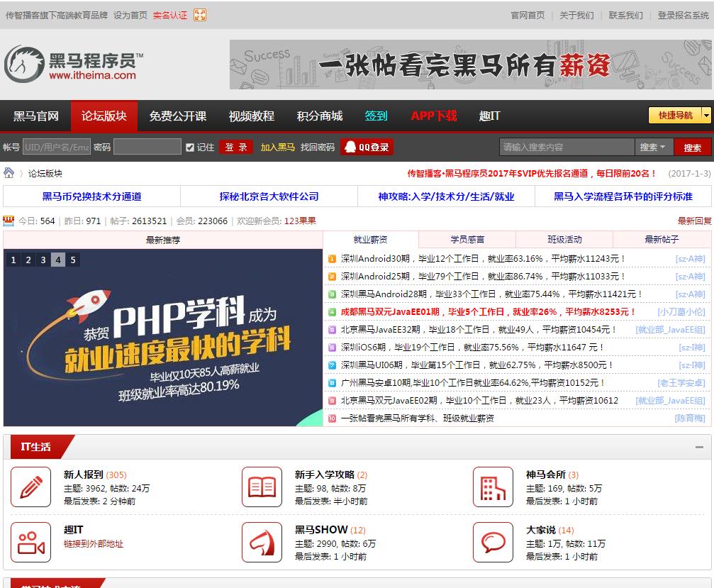Click the shop icon beside 今日 stats
The height and width of the screenshot is (588, 714).
pos(9,221)
